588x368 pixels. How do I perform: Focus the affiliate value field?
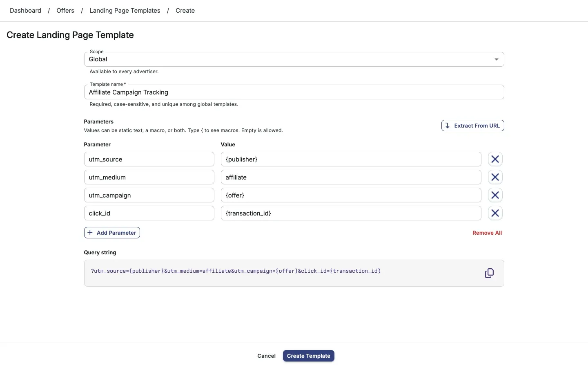pyautogui.click(x=351, y=177)
